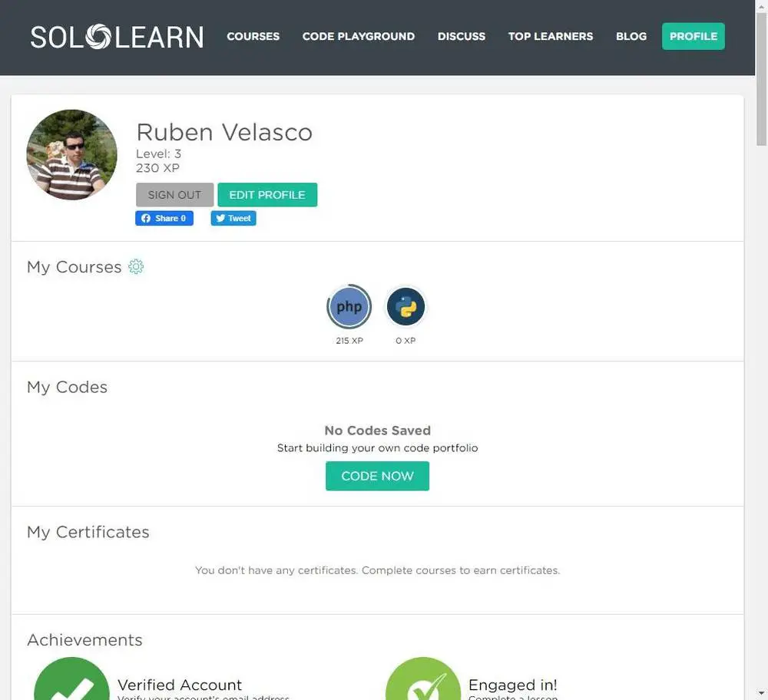The height and width of the screenshot is (700, 768).
Task: Open the My Courses settings gear
Action: pos(136,266)
